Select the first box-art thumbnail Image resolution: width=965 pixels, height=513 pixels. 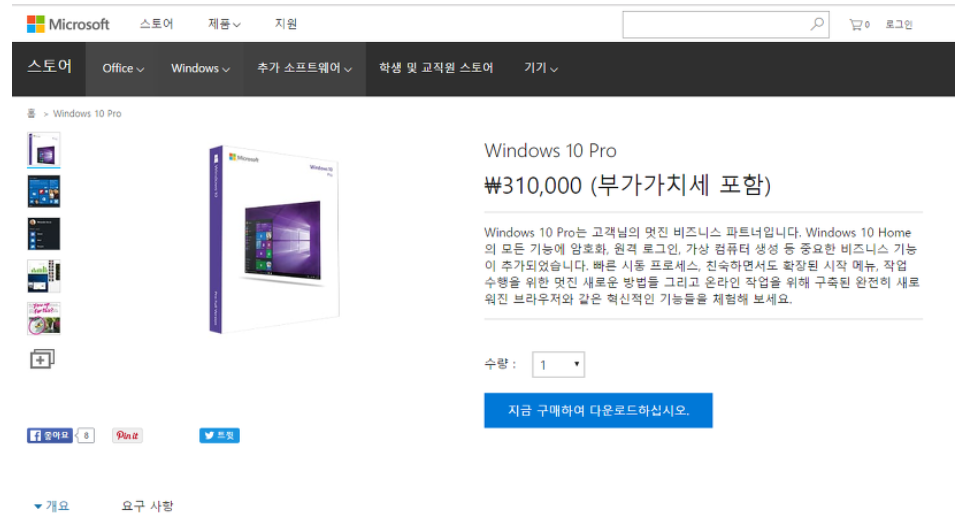pos(44,149)
